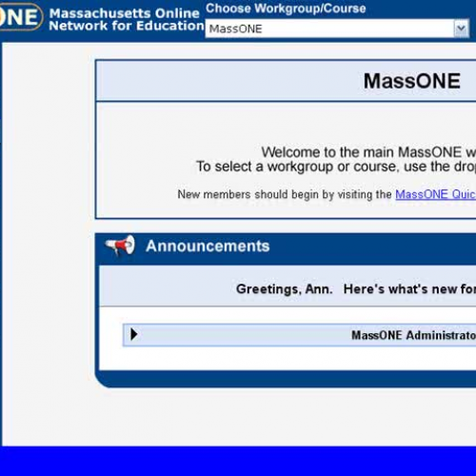The height and width of the screenshot is (476, 476).
Task: Open the Choose Workgroup/Course dropdown arrow
Action: tap(461, 29)
